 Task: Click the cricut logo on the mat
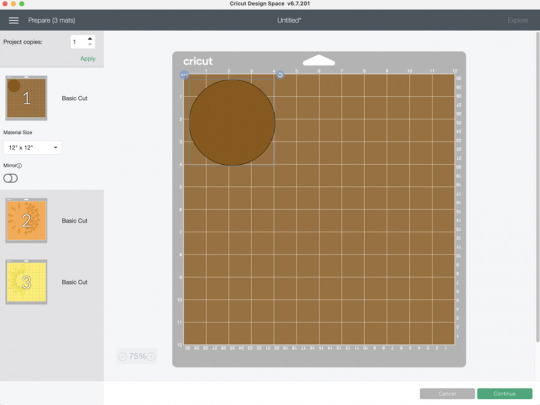198,61
